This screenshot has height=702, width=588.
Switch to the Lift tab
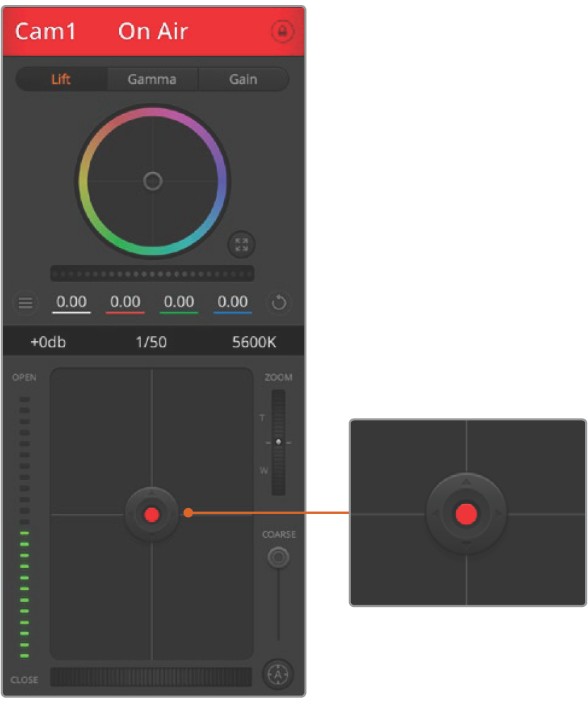[61, 80]
